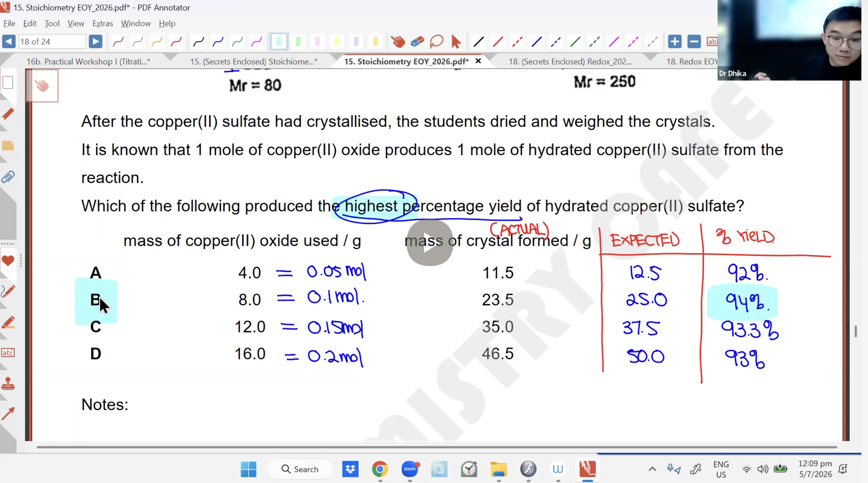Choose the dashed blue line tool

coord(556,42)
